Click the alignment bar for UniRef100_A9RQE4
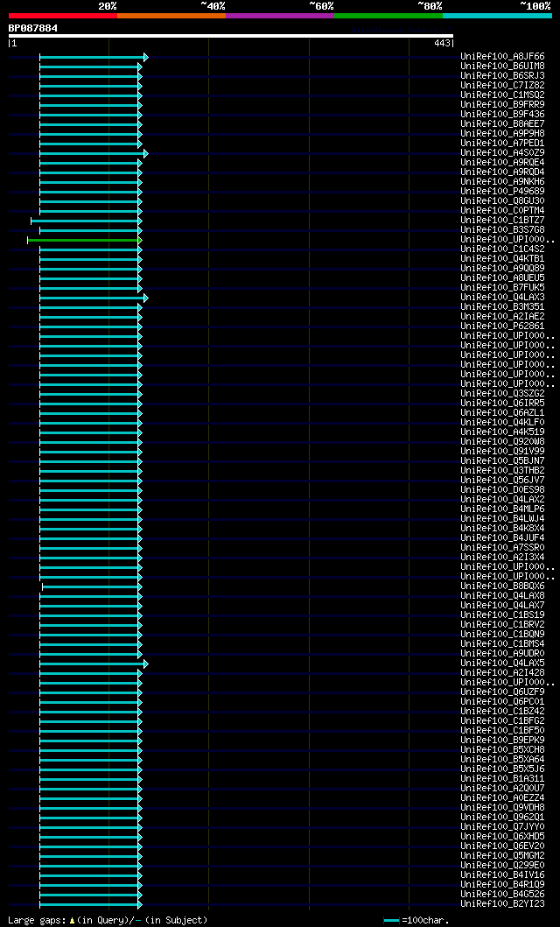The width and height of the screenshot is (560, 927). click(x=91, y=163)
